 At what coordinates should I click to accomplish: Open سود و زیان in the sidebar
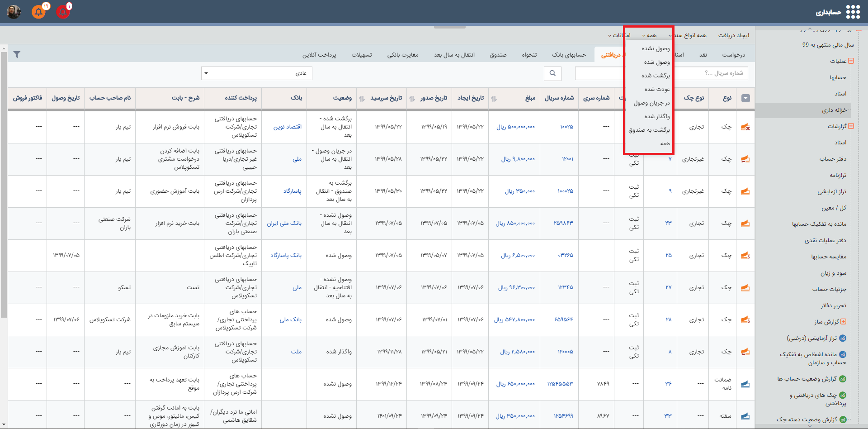(833, 273)
